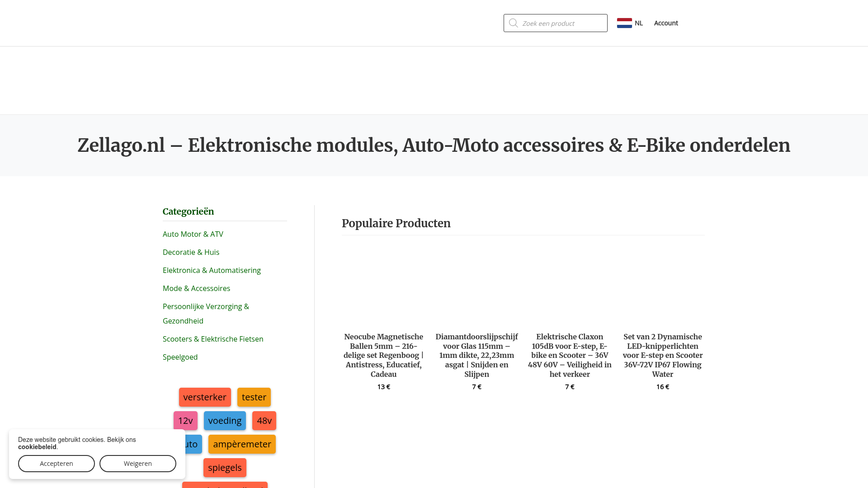Open the Neocube Magnetische Ballen product

384,355
